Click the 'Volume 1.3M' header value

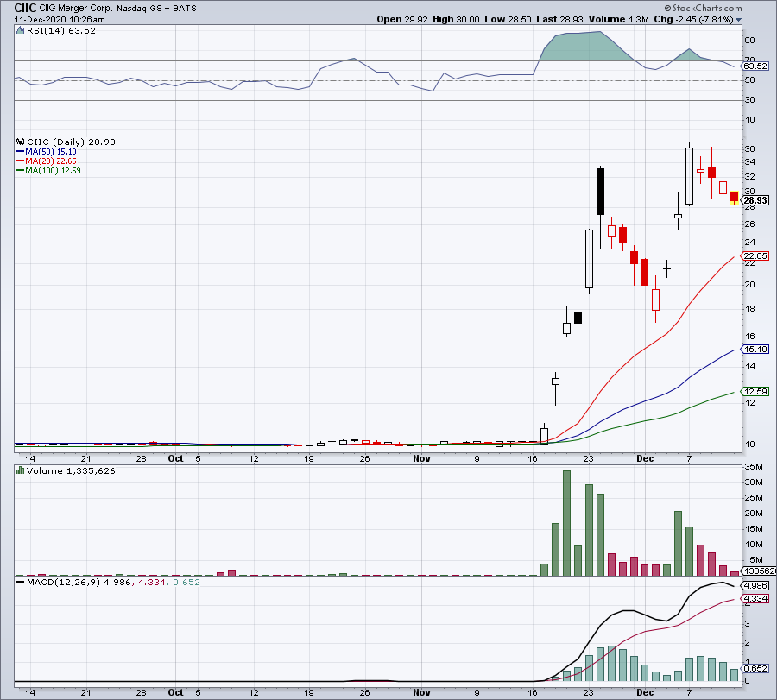point(618,19)
